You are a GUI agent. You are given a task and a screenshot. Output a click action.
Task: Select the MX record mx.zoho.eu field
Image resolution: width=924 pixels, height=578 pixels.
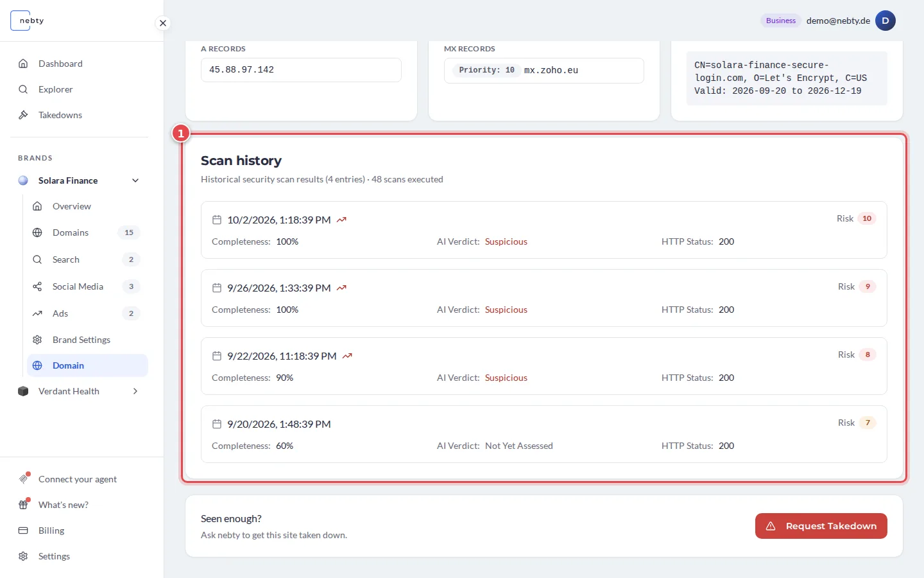[543, 71]
